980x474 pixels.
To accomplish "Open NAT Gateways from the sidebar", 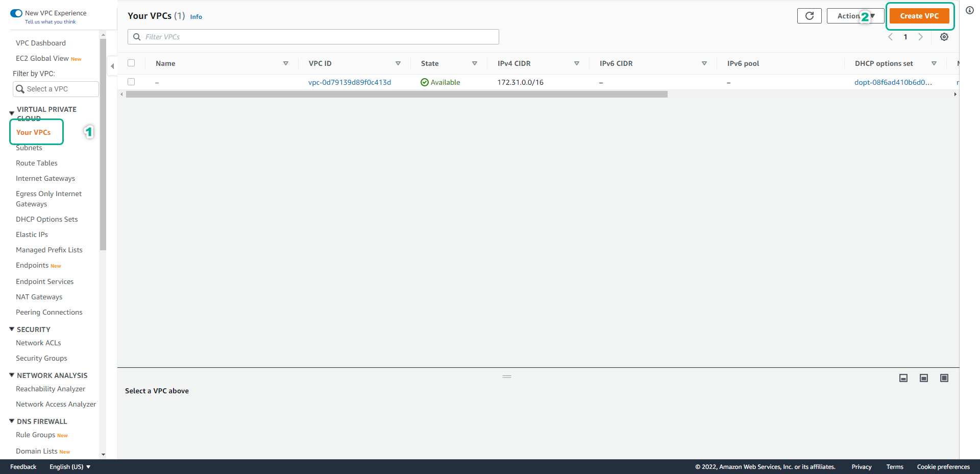I will [39, 296].
